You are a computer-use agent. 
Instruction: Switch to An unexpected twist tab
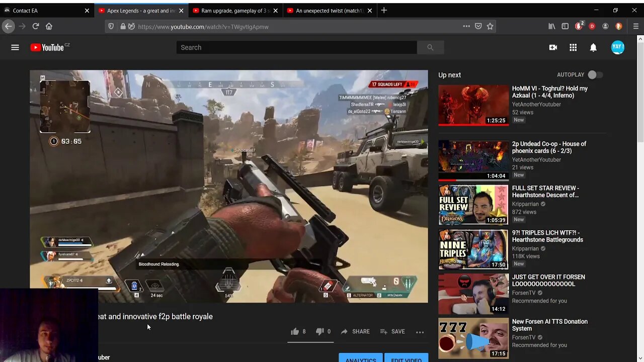(329, 10)
